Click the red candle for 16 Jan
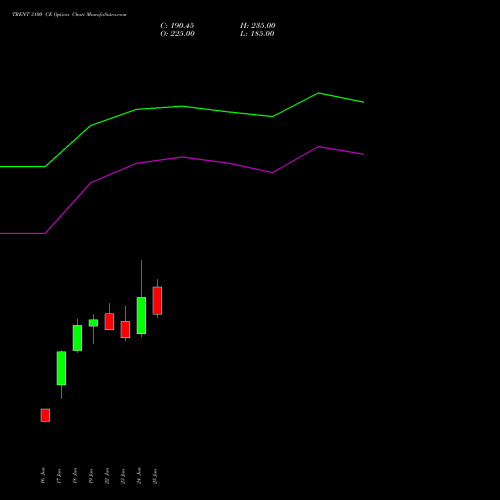The image size is (500, 500). [x=45, y=415]
